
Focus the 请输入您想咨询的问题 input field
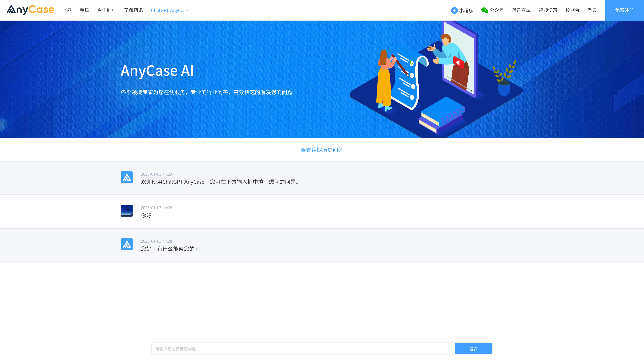pos(303,349)
